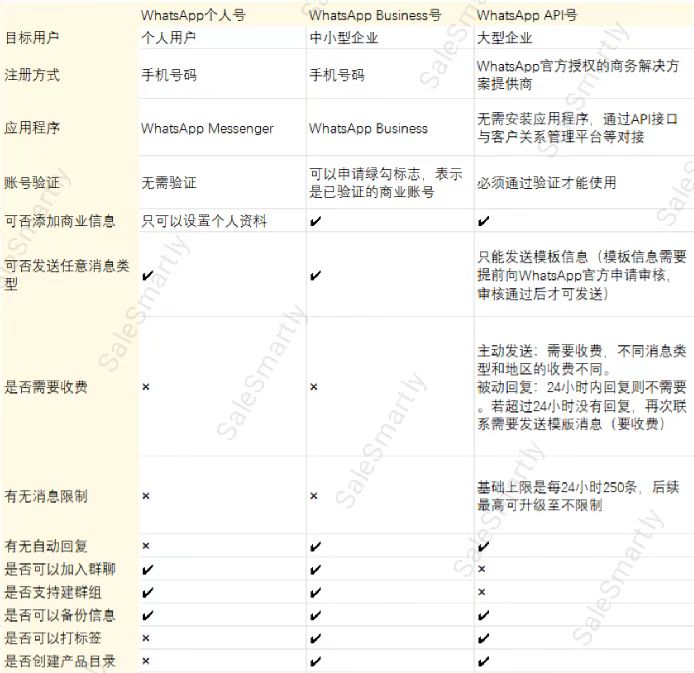
Task: Click Business号 checkmark in 是否支持建群组 row
Action: [316, 592]
